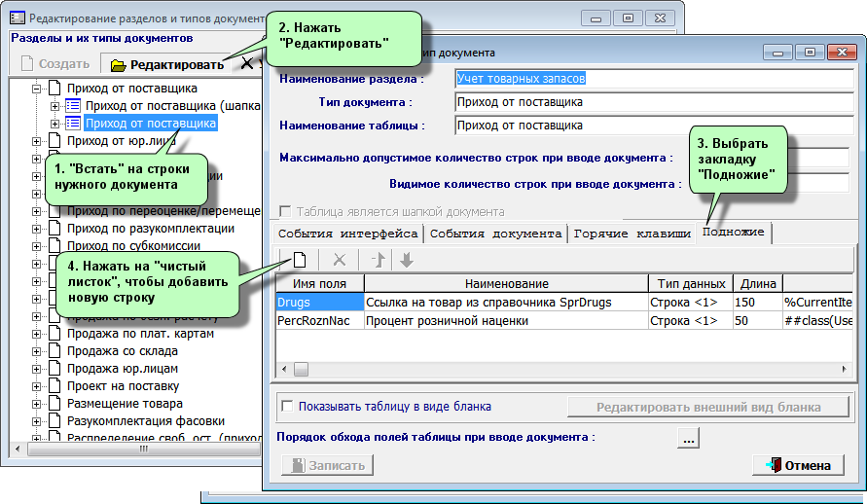Click the Редактировать toolbar button

tap(167, 64)
